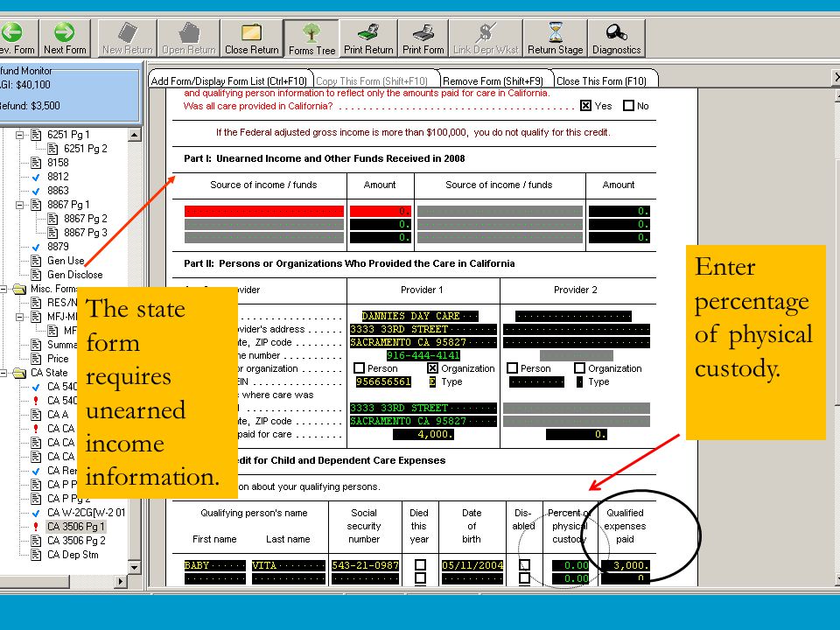This screenshot has width=840, height=630.
Task: Edit social security number 543-21-0987
Action: 365,565
